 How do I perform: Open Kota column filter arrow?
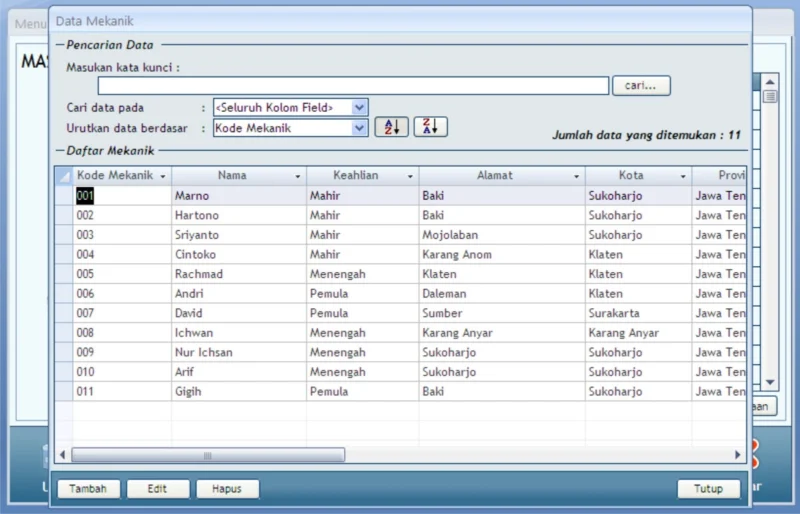[x=683, y=177]
